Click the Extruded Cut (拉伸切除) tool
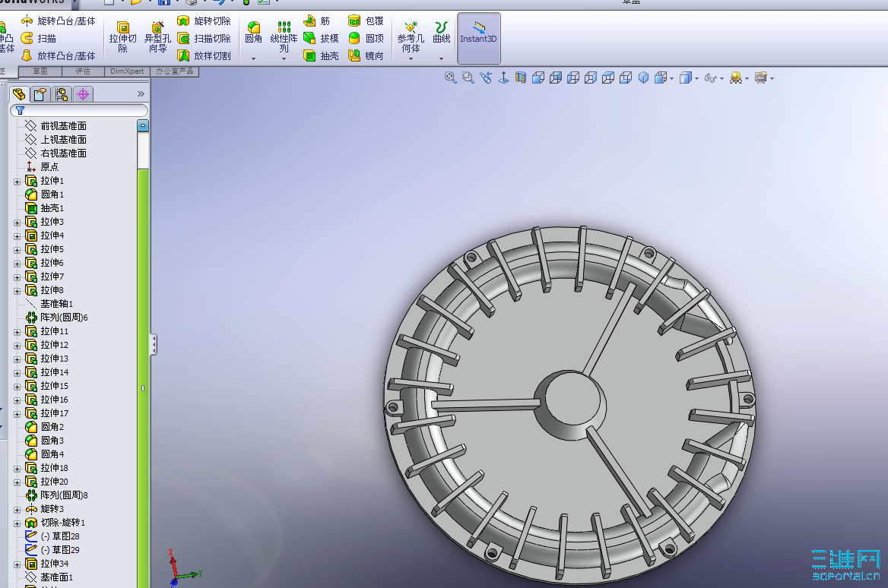888x588 pixels. click(x=123, y=36)
